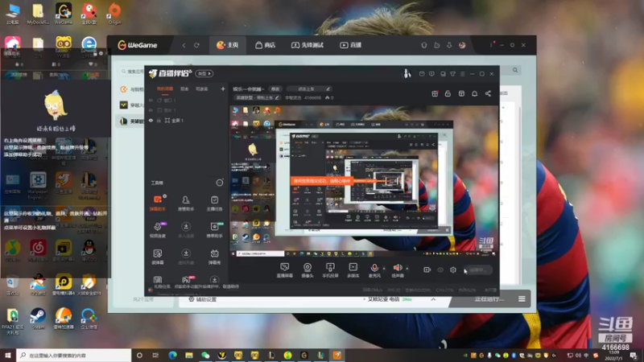Open the stream settings gear icon
The image size is (644, 362).
click(x=453, y=269)
